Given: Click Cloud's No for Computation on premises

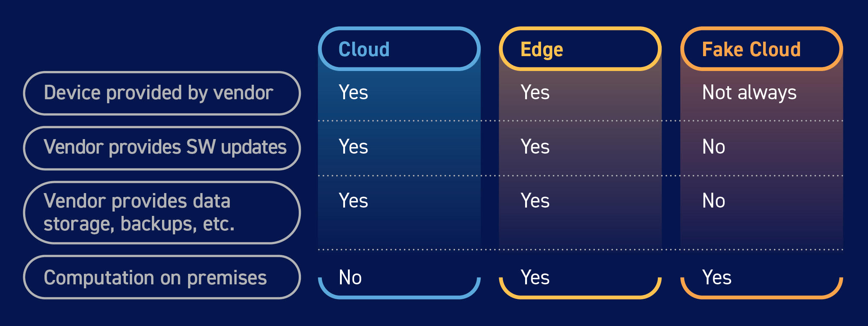Looking at the screenshot, I should coord(350,277).
